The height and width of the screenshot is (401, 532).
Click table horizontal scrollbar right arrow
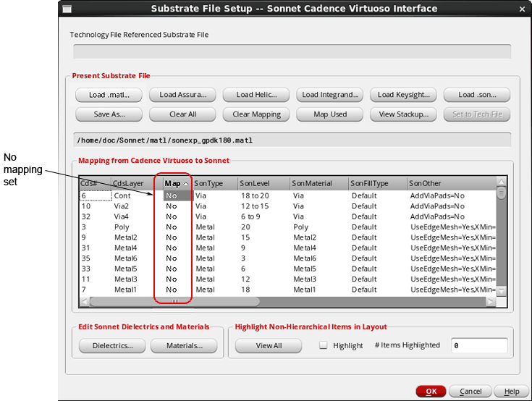click(x=491, y=301)
